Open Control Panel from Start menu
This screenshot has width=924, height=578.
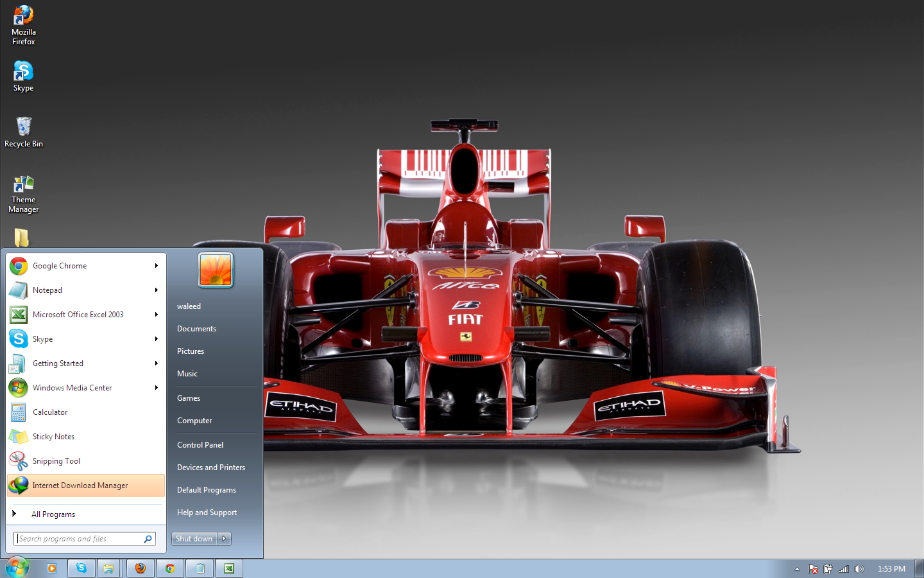pos(200,445)
